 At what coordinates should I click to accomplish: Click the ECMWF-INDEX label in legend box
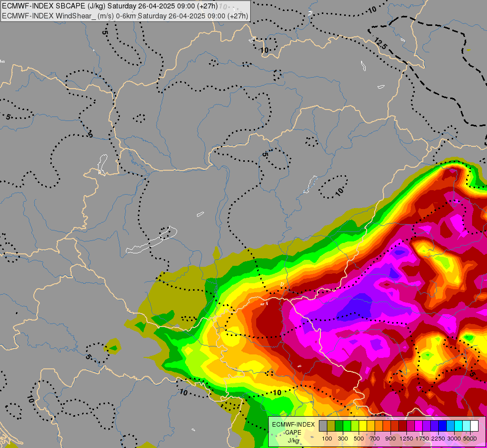tap(293, 425)
